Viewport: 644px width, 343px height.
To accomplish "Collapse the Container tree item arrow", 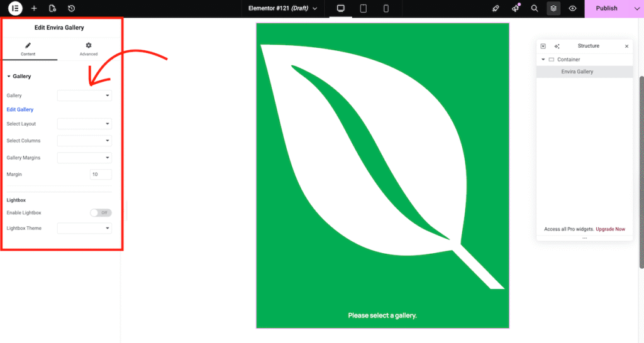I will pos(543,60).
